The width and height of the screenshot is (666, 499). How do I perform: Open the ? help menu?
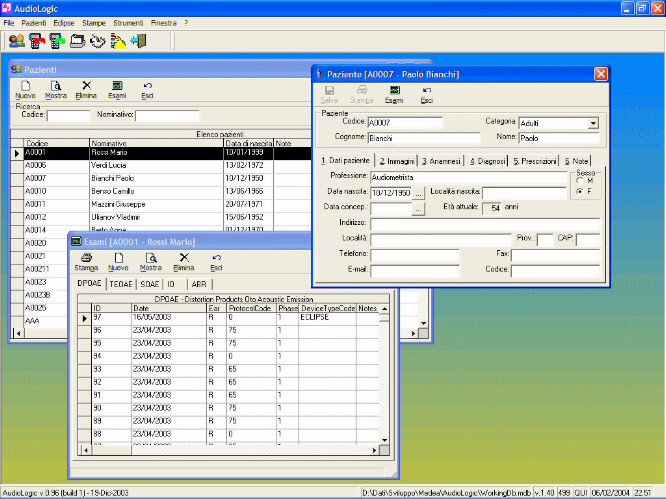(x=186, y=23)
